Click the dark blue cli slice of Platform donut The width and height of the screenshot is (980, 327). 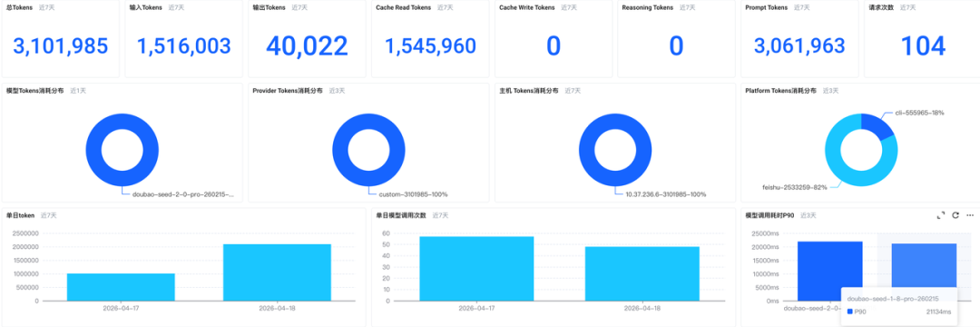click(877, 126)
